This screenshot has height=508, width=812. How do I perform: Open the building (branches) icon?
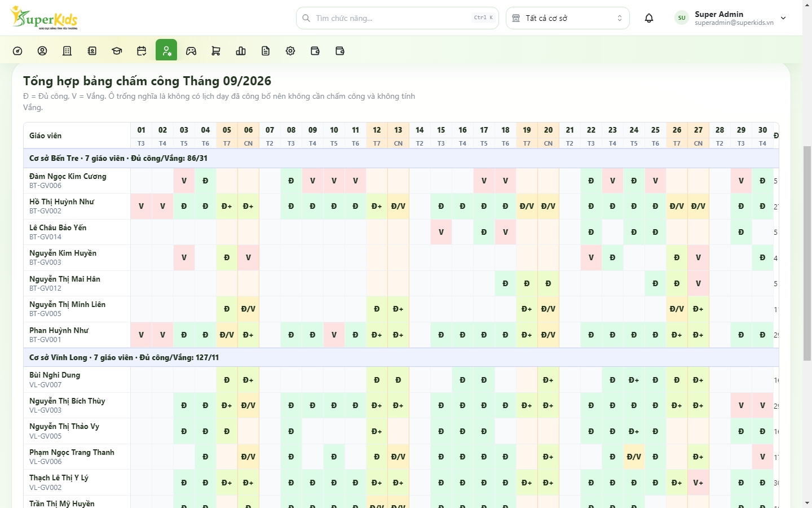67,51
